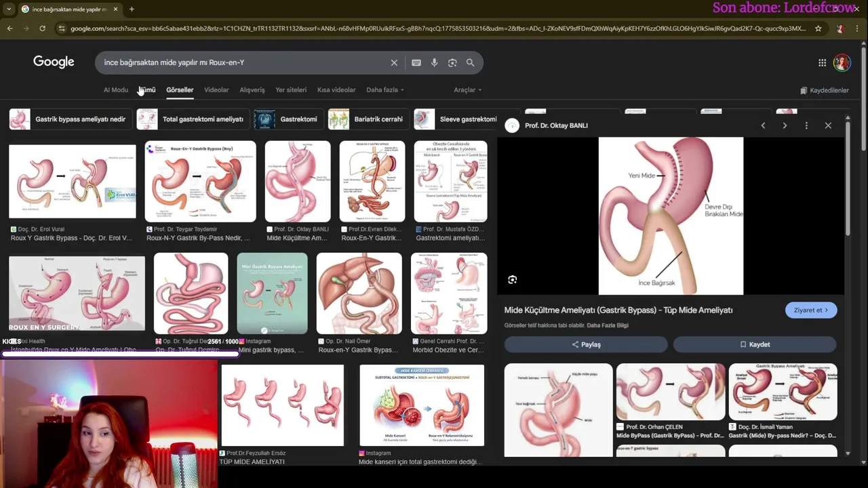Open Doç. Dr. Erol Vural Roux Y thumbnail
868x488 pixels.
coord(73,181)
